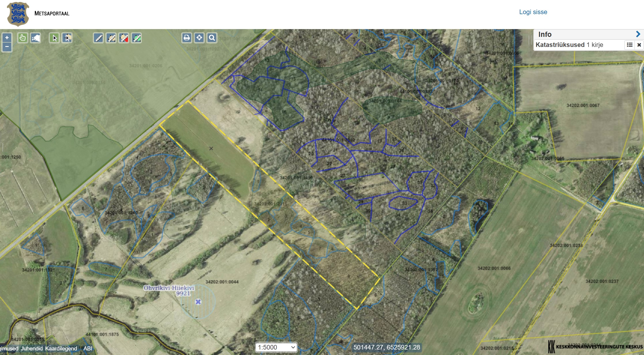Click the crosshair locate position icon
644x355 pixels.
[199, 38]
